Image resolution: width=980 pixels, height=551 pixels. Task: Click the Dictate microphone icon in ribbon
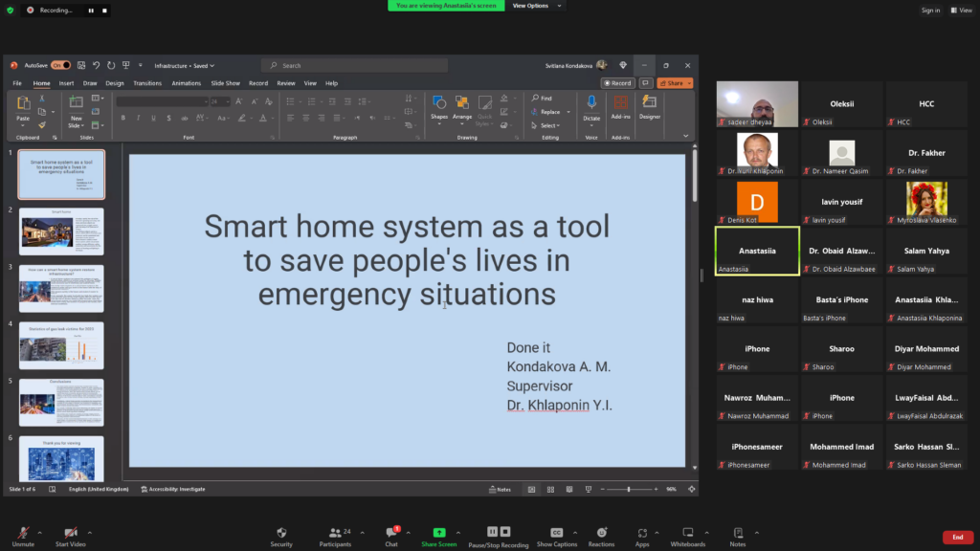pos(591,102)
